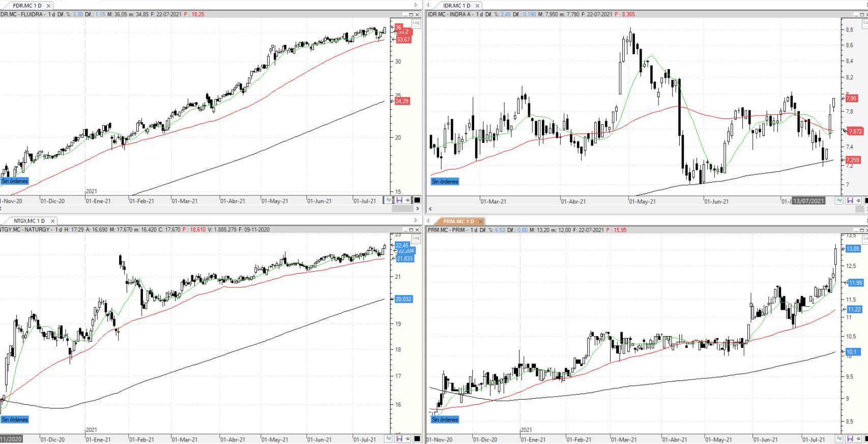Switch to the FDR.MC 1 D tab

tap(27, 6)
